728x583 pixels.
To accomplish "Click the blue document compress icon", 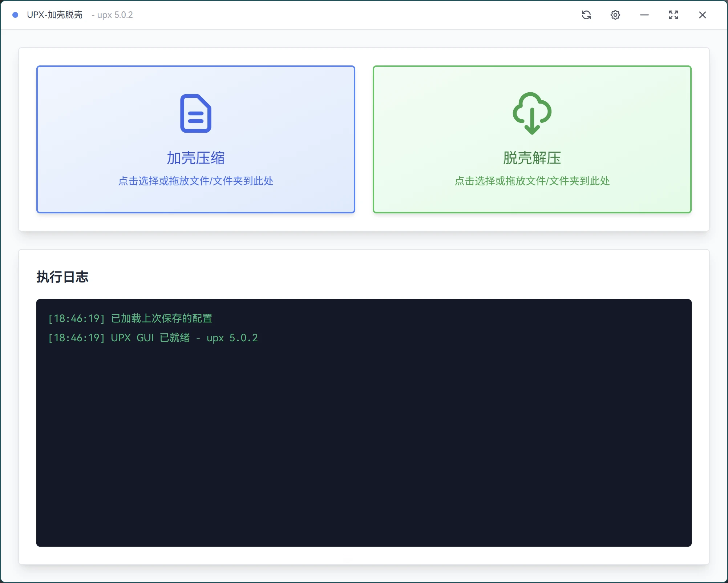I will (x=195, y=113).
